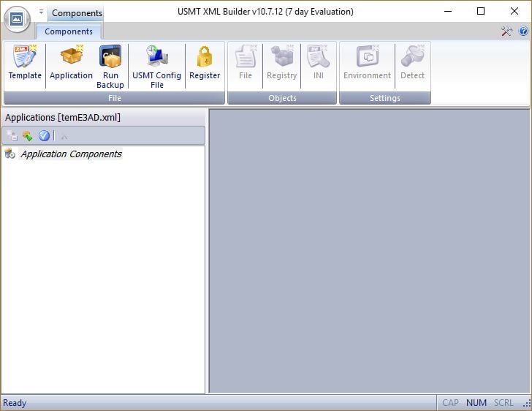Click the SCRL indicator in status bar
Viewport: 532px width, 411px height.
pyautogui.click(x=503, y=403)
